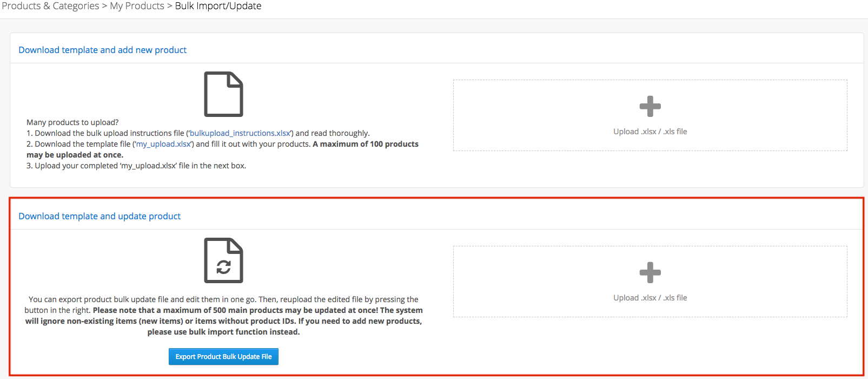Viewport: 868px width, 379px height.
Task: Click the blank document icon for new products
Action: click(223, 94)
